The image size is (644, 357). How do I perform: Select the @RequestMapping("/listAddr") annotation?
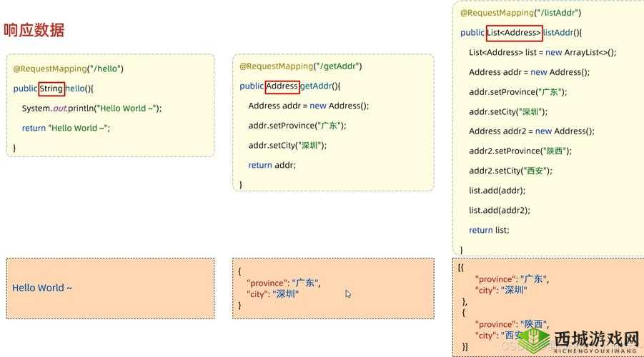point(520,13)
